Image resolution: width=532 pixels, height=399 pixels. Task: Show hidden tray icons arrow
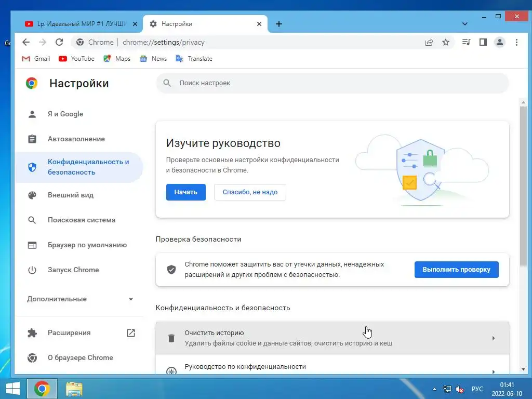click(x=435, y=389)
